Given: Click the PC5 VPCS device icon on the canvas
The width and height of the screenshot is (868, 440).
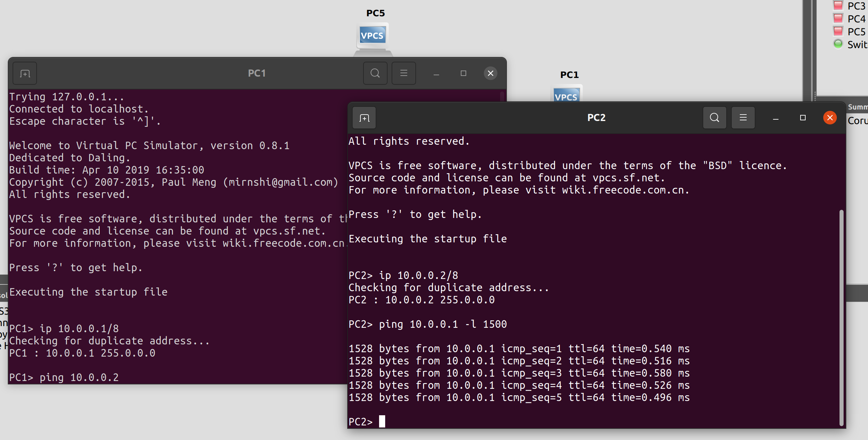Looking at the screenshot, I should point(372,35).
